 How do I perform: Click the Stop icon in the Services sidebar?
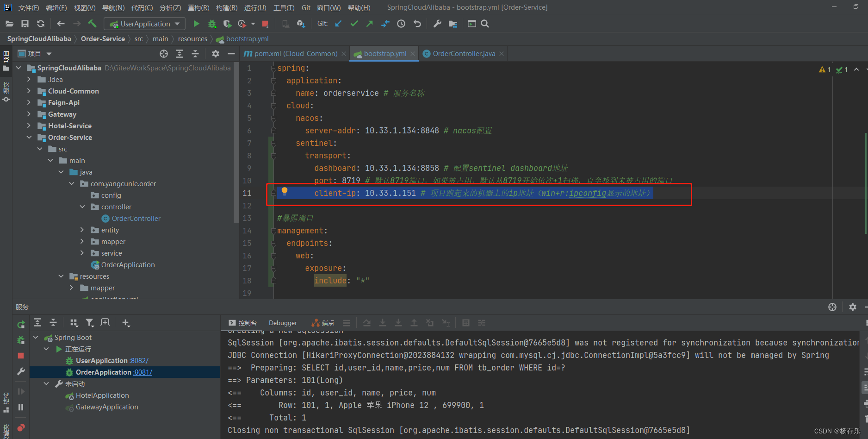[21, 356]
